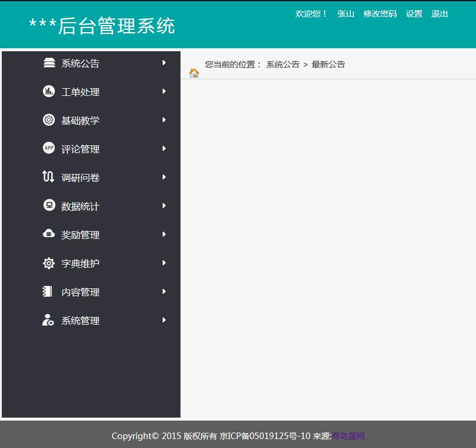This screenshot has height=448, width=476.
Task: Expand the 系统管理 submenu arrow
Action: pyautogui.click(x=164, y=320)
